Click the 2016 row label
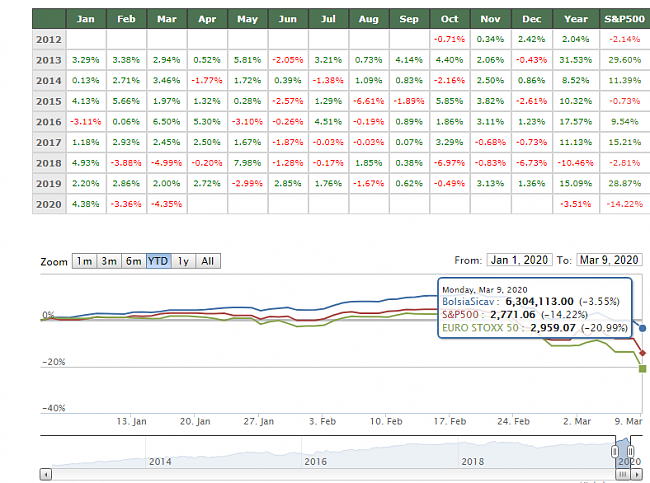 pos(49,122)
